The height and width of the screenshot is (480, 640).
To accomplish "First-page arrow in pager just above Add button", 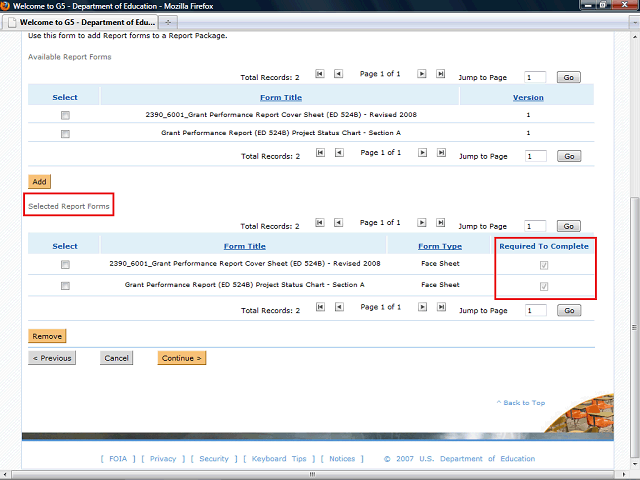I will click(x=320, y=153).
